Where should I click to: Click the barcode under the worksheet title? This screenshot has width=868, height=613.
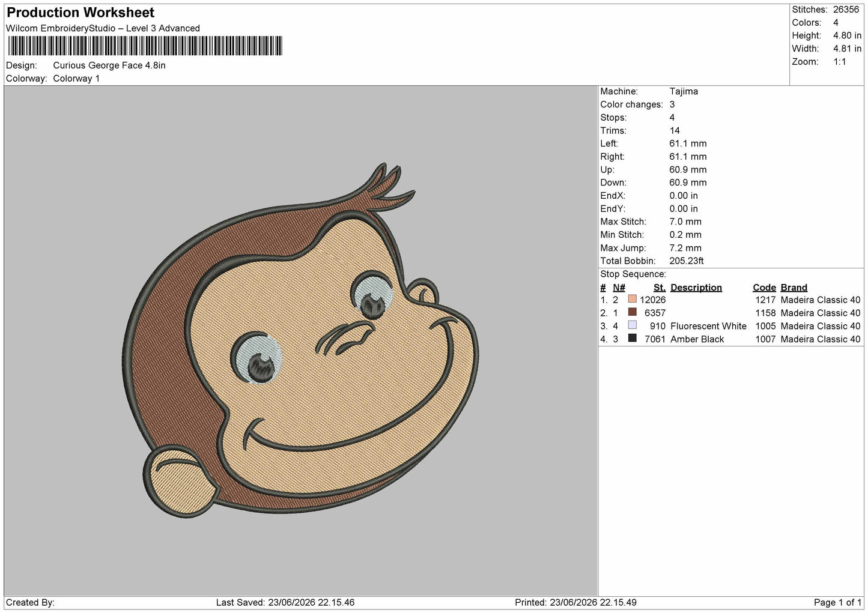145,46
